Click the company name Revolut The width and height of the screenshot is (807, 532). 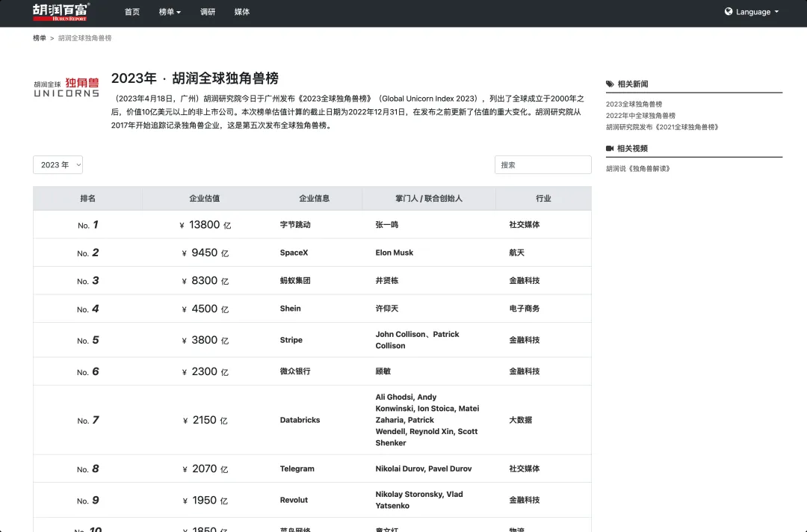pyautogui.click(x=294, y=500)
